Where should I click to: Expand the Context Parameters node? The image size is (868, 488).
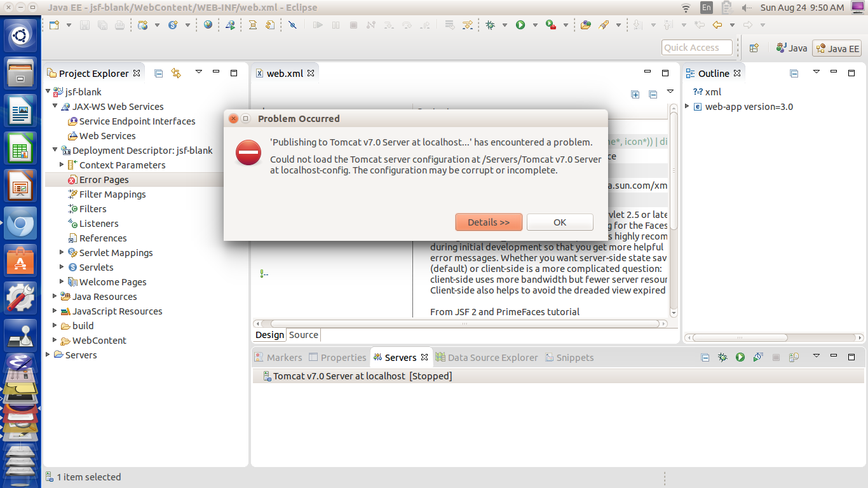click(x=62, y=165)
